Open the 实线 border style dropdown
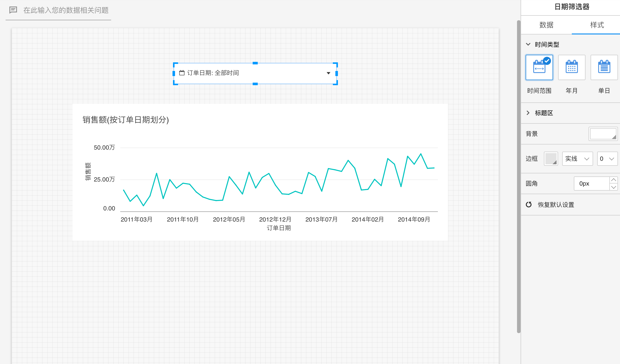Viewport: 620px width, 364px height. [577, 159]
